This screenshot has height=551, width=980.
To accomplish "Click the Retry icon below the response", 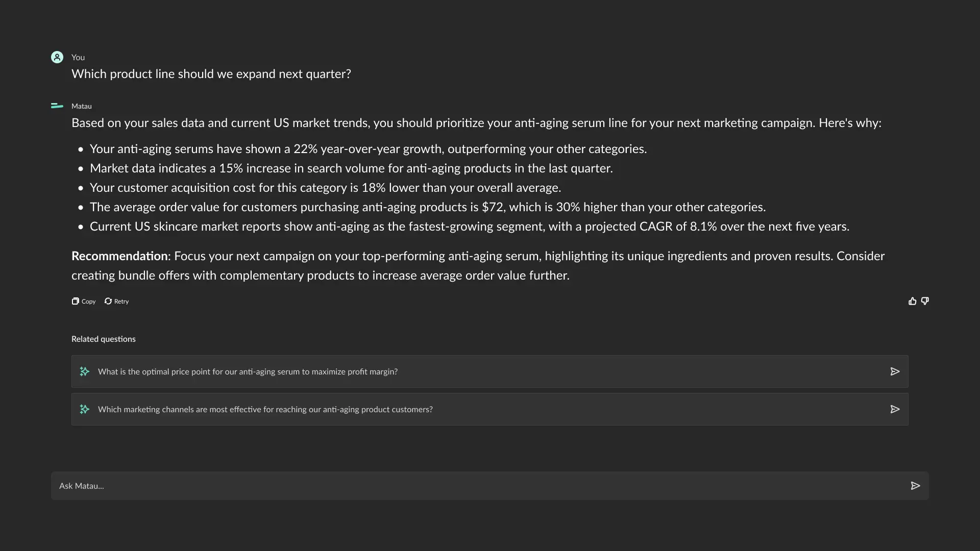I will tap(108, 302).
